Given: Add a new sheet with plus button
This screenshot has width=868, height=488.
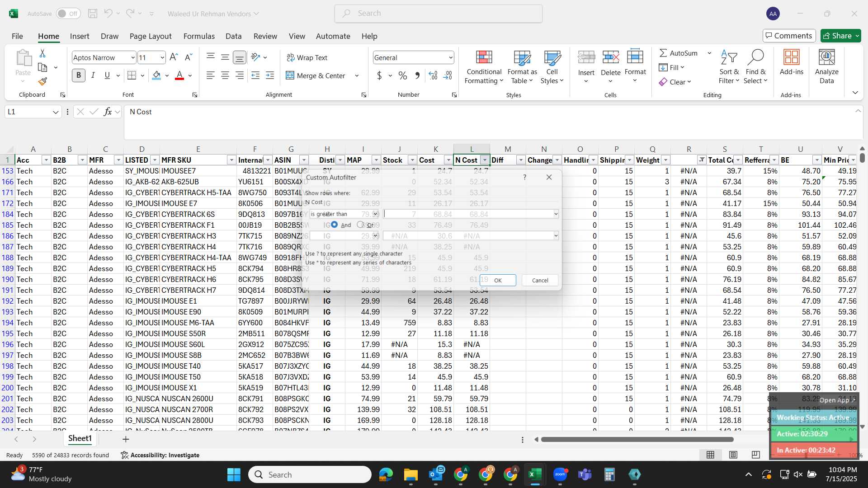Looking at the screenshot, I should [126, 439].
